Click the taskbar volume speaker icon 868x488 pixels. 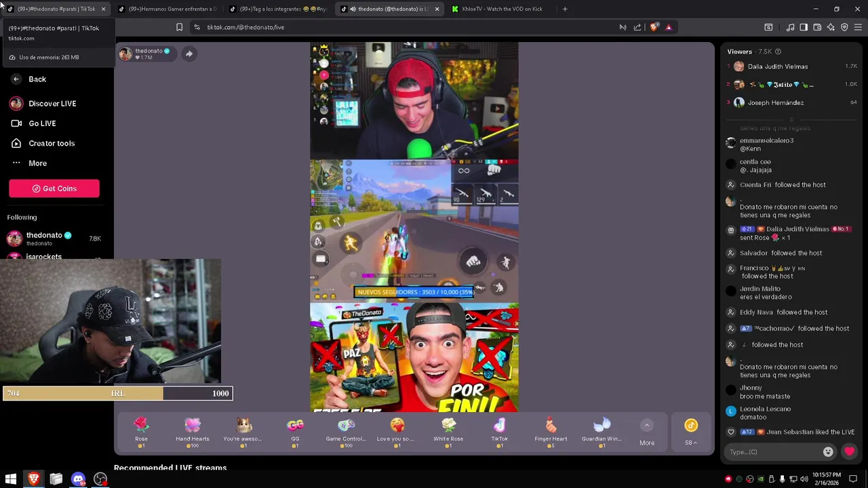804,479
